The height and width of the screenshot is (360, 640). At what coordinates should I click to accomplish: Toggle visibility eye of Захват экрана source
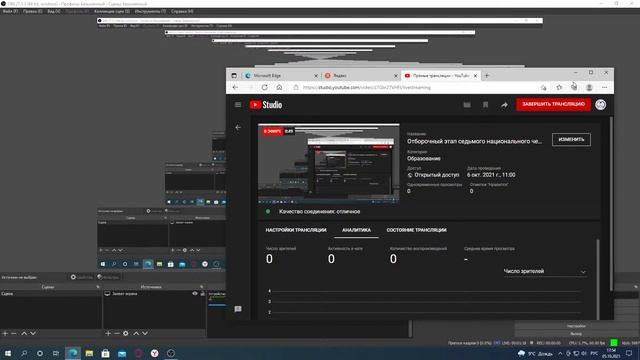pos(195,293)
